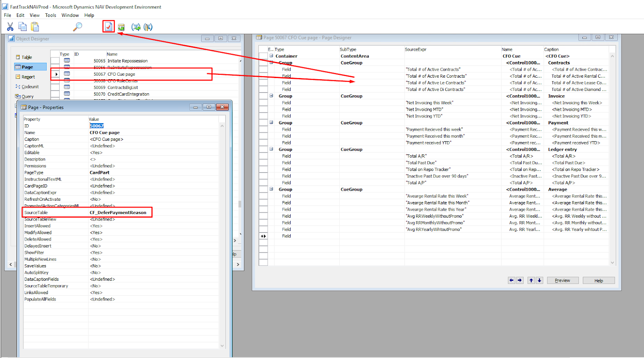
Task: Click the (x) icon with pencil
Action: 148,27
